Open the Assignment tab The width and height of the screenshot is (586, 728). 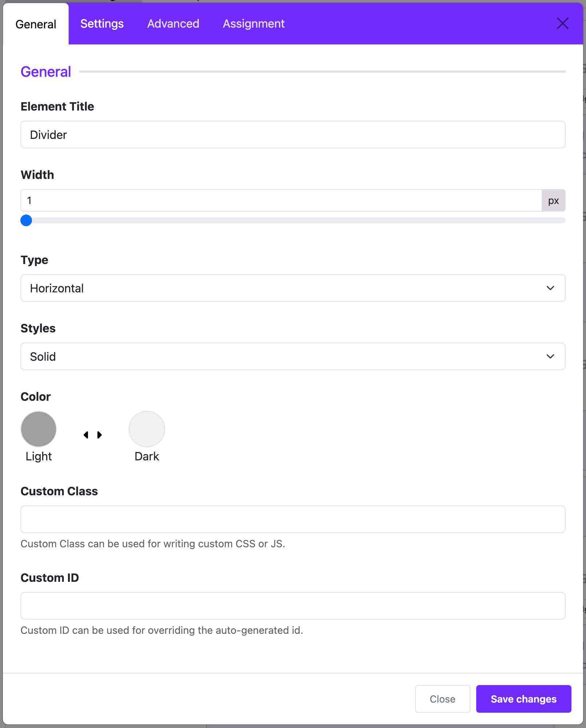tap(253, 24)
